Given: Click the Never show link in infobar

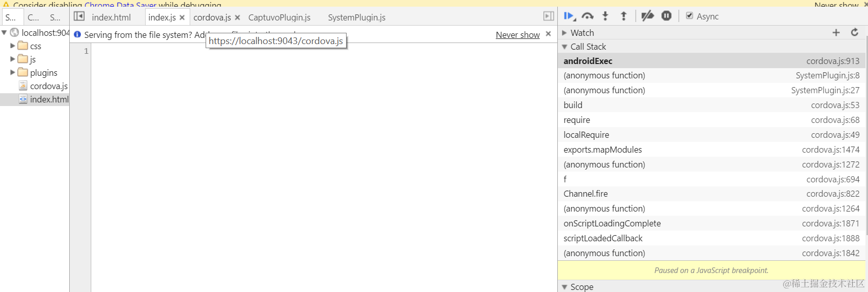Looking at the screenshot, I should [518, 35].
